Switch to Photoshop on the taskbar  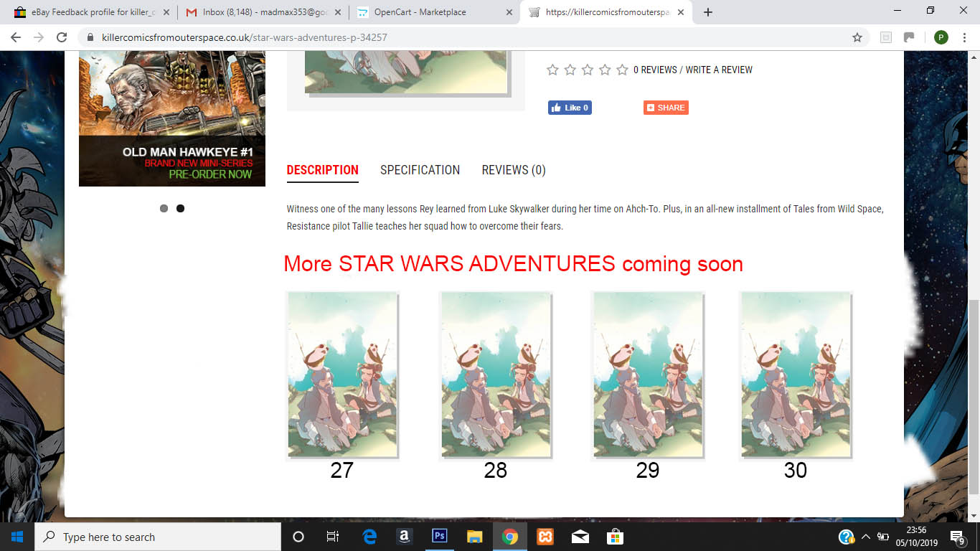439,537
